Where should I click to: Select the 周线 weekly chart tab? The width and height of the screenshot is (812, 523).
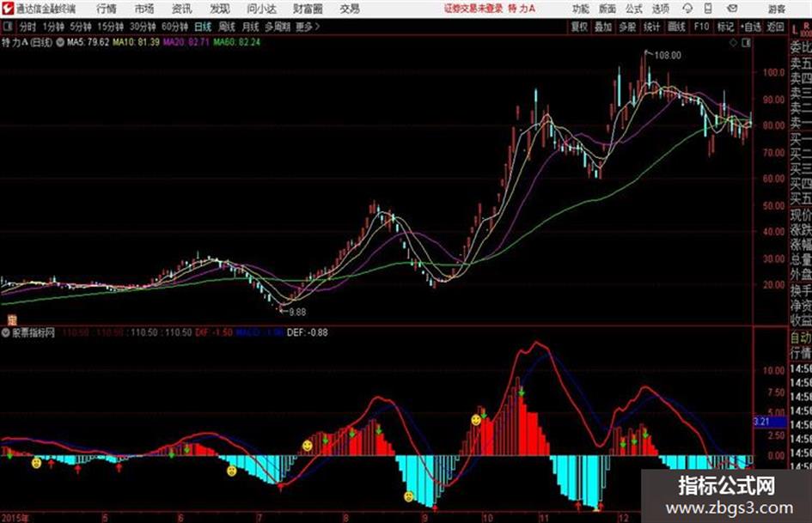pyautogui.click(x=227, y=27)
